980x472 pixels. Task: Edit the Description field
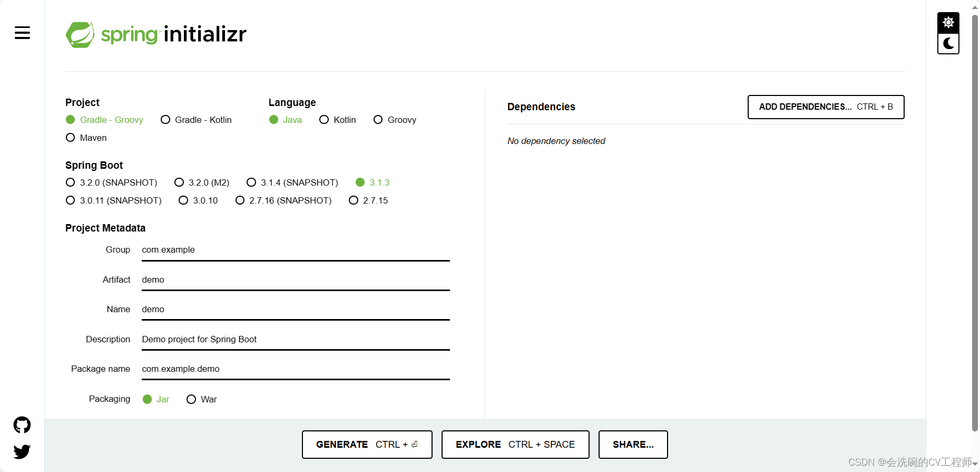(x=296, y=340)
